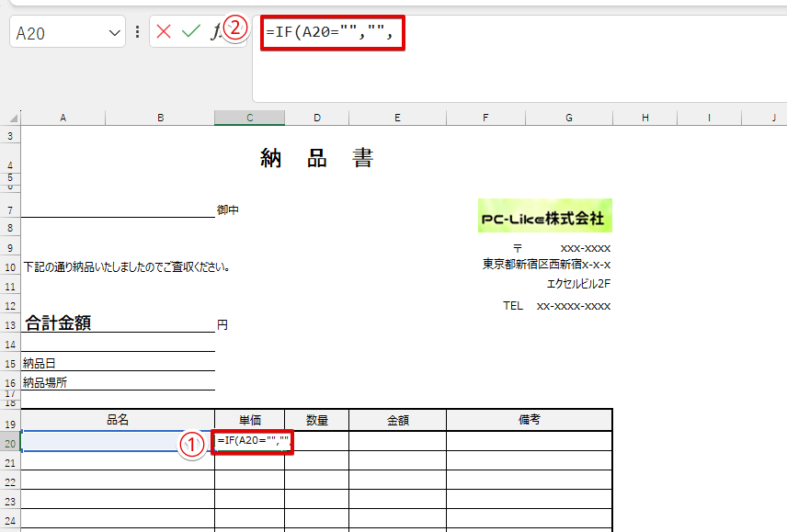Click the PC-Like株式会社 logo image

pos(544,216)
